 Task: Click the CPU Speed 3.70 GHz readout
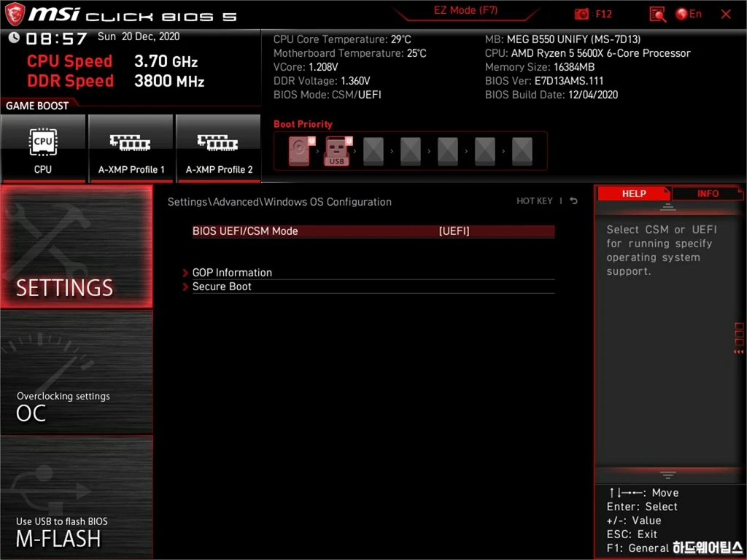[112, 61]
